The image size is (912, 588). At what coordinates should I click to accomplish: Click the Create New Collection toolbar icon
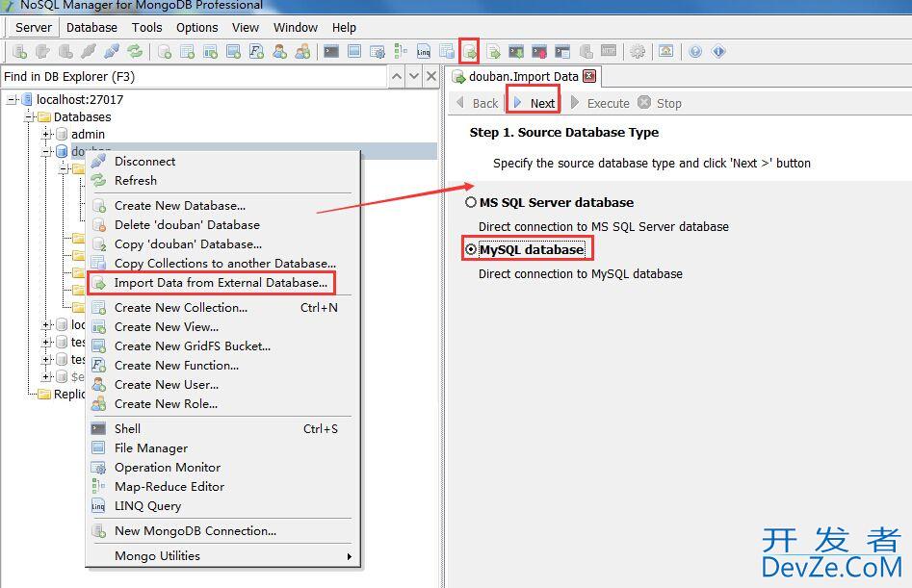(x=187, y=52)
